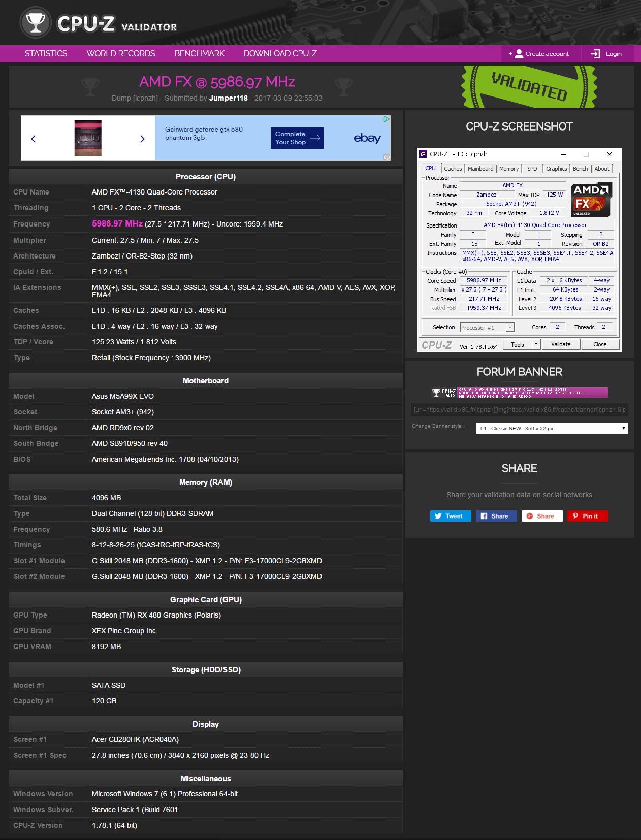
Task: Click the SPD tab in CPU-Z screenshot
Action: pos(532,169)
